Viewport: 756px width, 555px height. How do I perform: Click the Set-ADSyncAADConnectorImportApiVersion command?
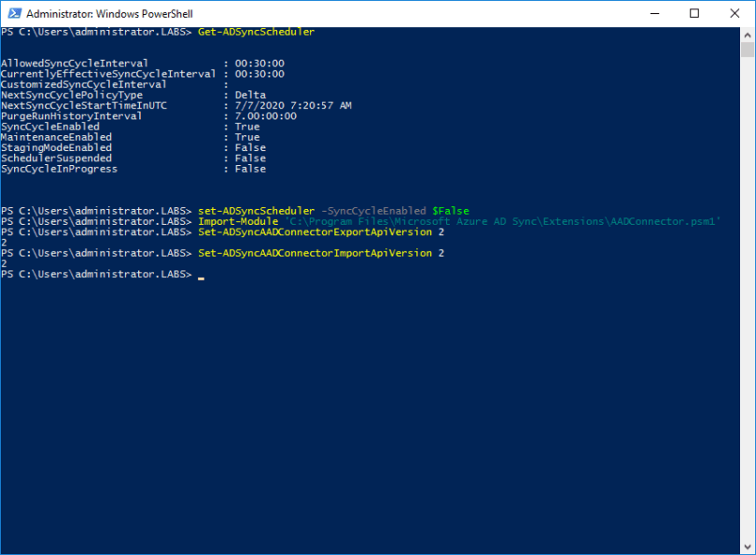(312, 253)
